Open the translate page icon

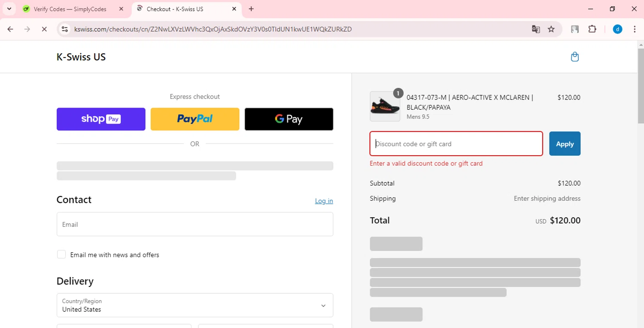pos(536,29)
